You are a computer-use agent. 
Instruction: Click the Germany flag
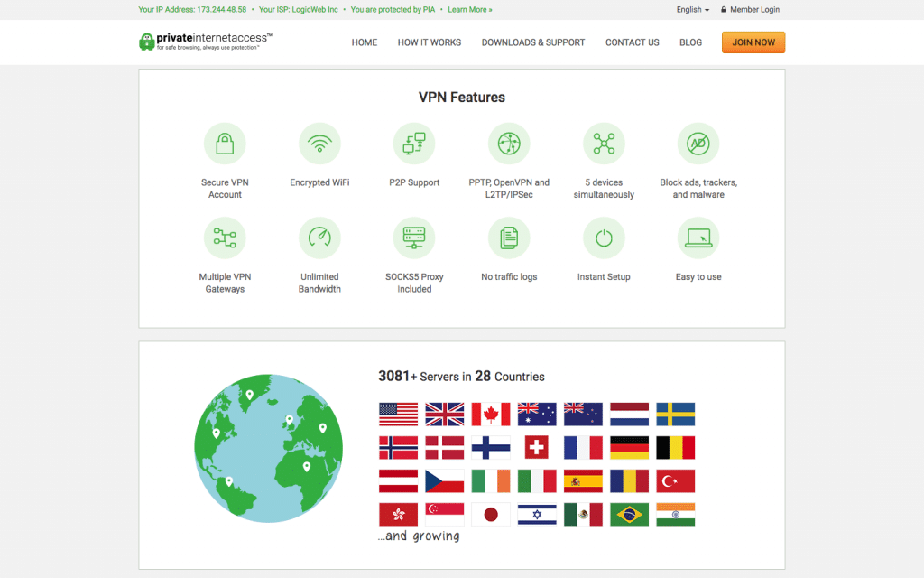point(629,448)
